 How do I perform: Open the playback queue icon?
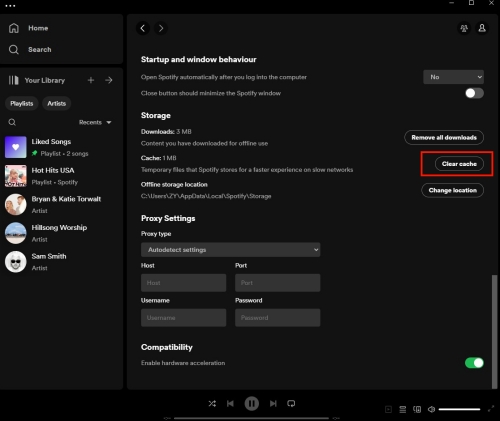pos(403,409)
